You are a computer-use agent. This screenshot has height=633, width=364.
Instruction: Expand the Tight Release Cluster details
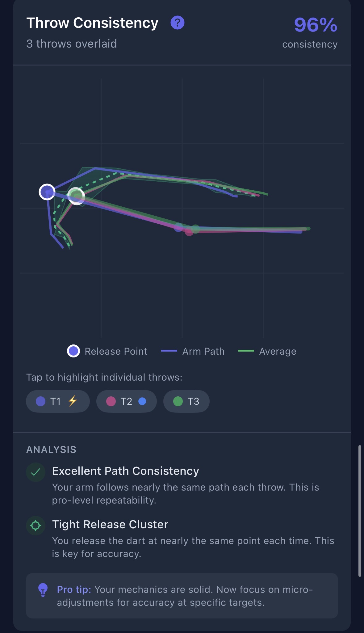click(x=110, y=524)
